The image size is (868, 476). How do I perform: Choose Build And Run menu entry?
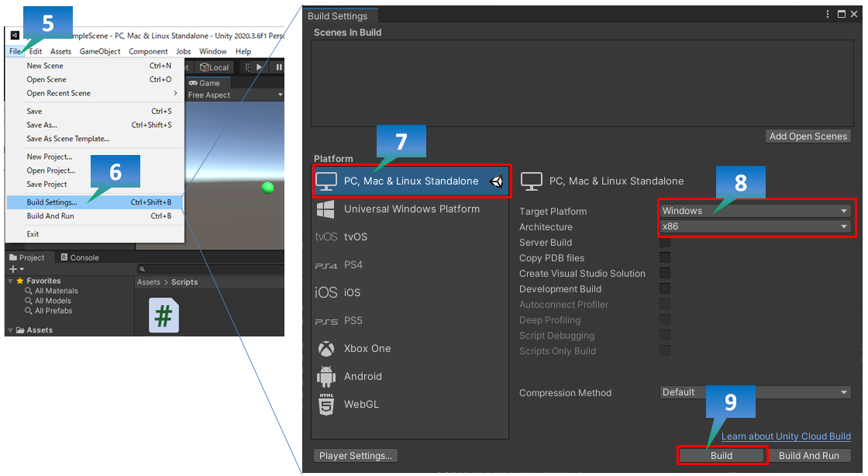tap(95, 216)
